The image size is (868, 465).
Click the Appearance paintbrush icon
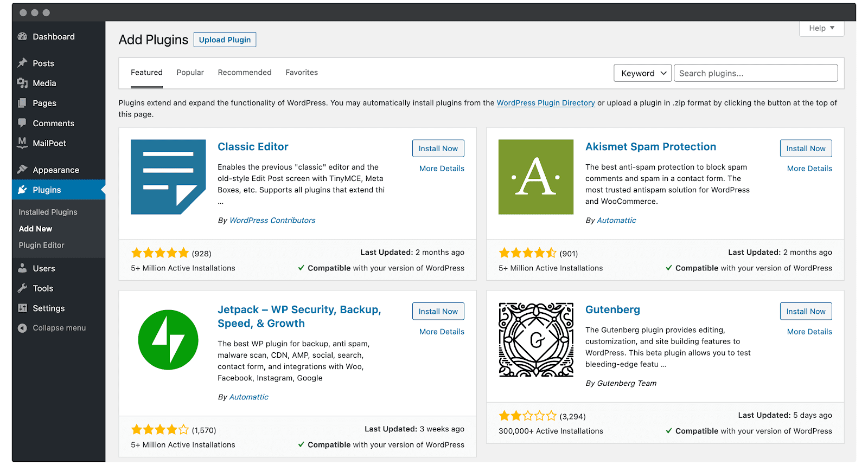pos(22,169)
